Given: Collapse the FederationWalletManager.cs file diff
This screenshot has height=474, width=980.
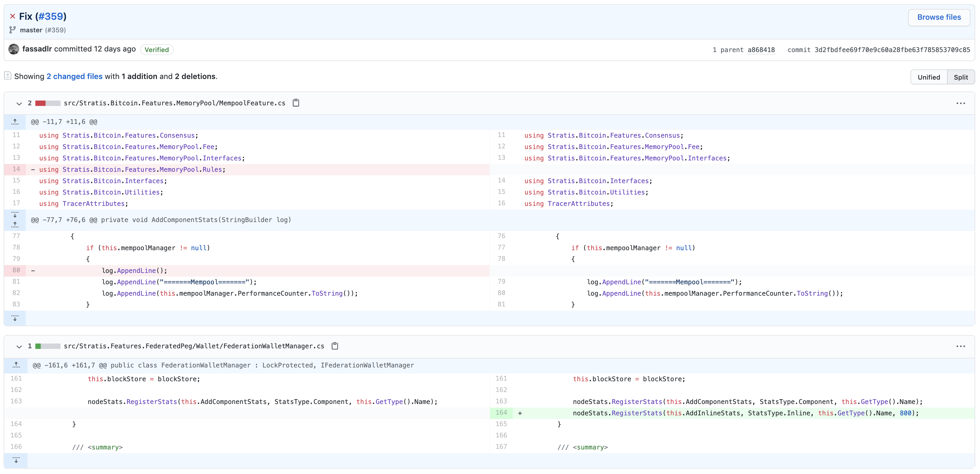Looking at the screenshot, I should (19, 346).
